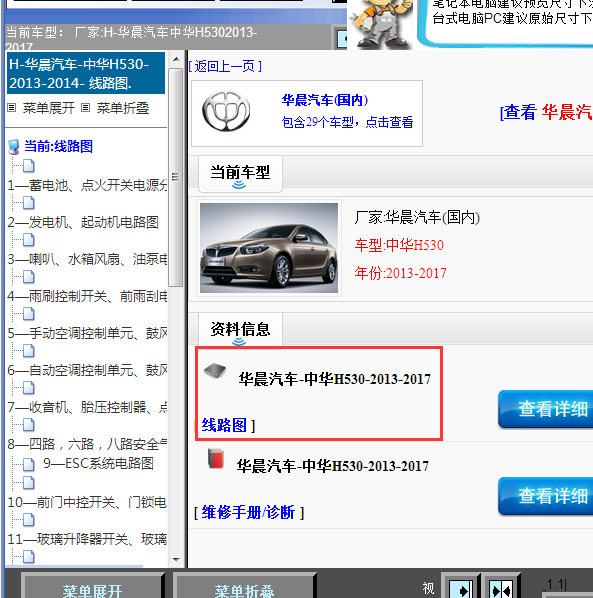593x598 pixels.
Task: Click the sidebar scrollbar up arrow
Action: 176,59
